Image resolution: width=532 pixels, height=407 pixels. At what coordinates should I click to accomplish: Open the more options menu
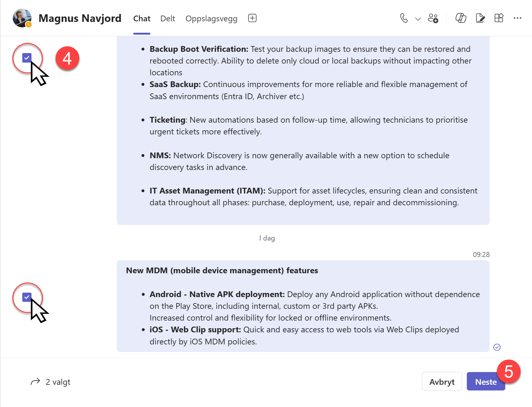tap(517, 18)
